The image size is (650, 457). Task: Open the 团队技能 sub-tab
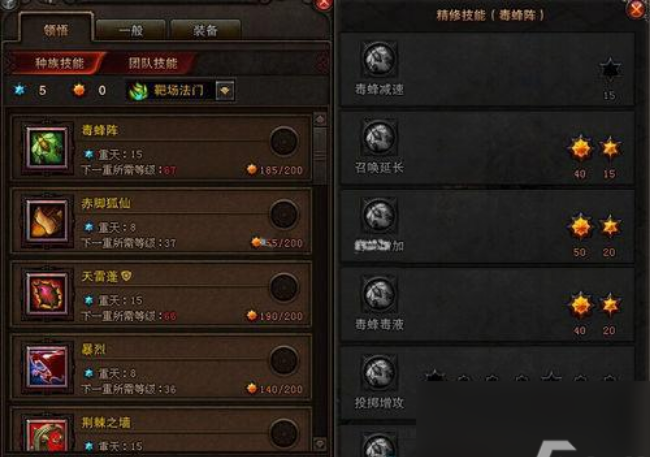click(x=153, y=63)
